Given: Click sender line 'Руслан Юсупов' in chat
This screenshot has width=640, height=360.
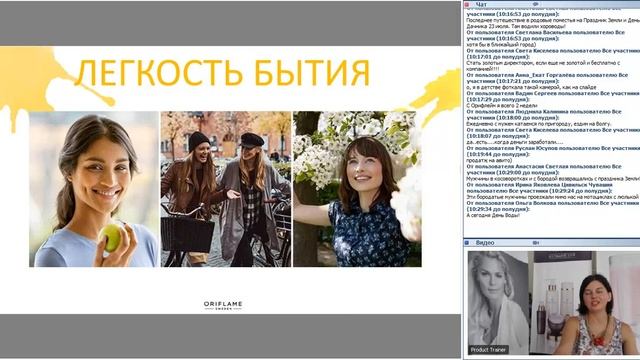Looking at the screenshot, I should point(553,151).
